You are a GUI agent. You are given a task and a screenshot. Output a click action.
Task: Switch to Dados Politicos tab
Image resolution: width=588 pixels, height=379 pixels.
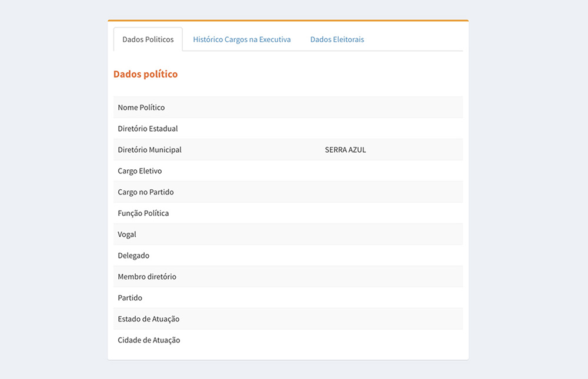tap(148, 39)
